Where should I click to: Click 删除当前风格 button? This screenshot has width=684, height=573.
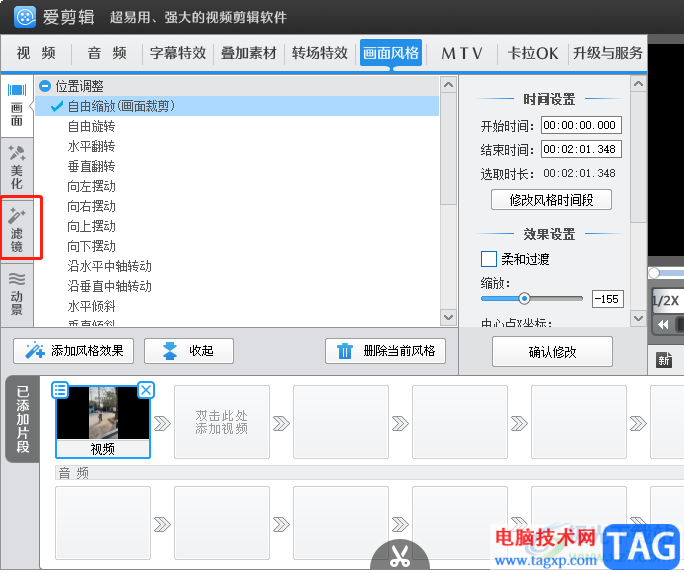point(385,351)
